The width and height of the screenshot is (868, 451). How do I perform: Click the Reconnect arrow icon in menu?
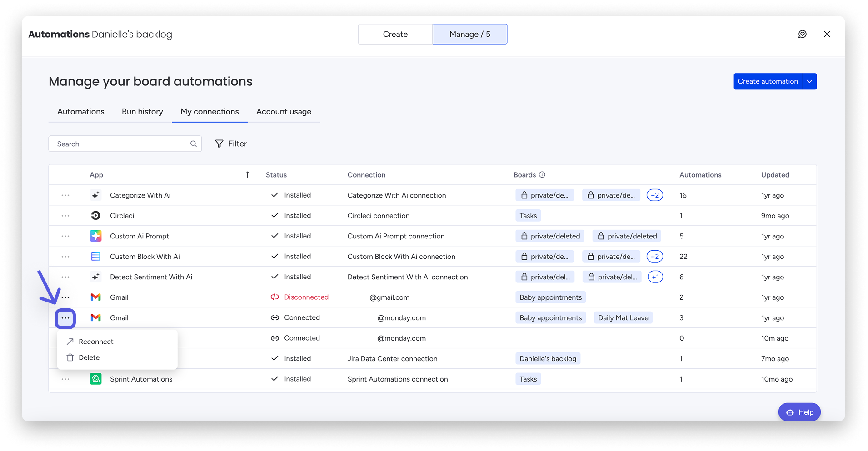(70, 342)
